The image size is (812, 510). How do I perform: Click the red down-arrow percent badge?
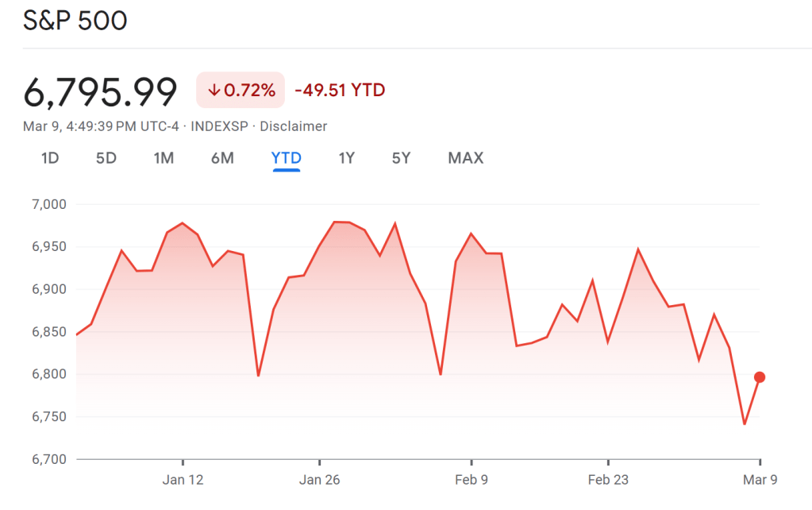[x=241, y=91]
